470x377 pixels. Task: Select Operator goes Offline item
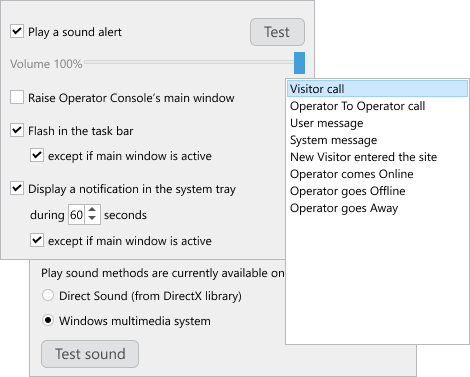(377, 191)
